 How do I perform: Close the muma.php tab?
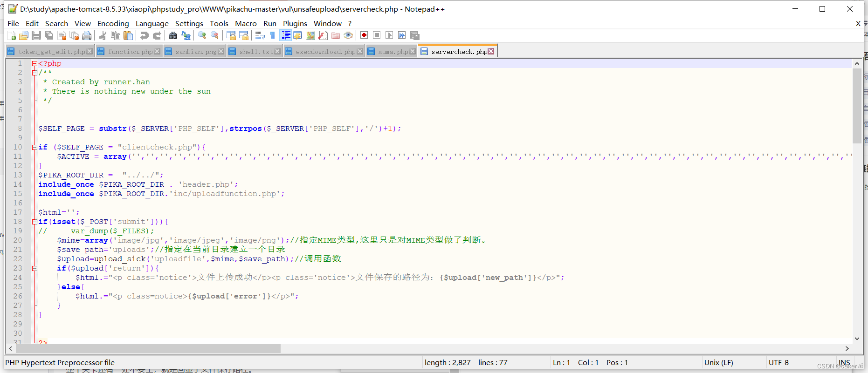click(x=412, y=52)
